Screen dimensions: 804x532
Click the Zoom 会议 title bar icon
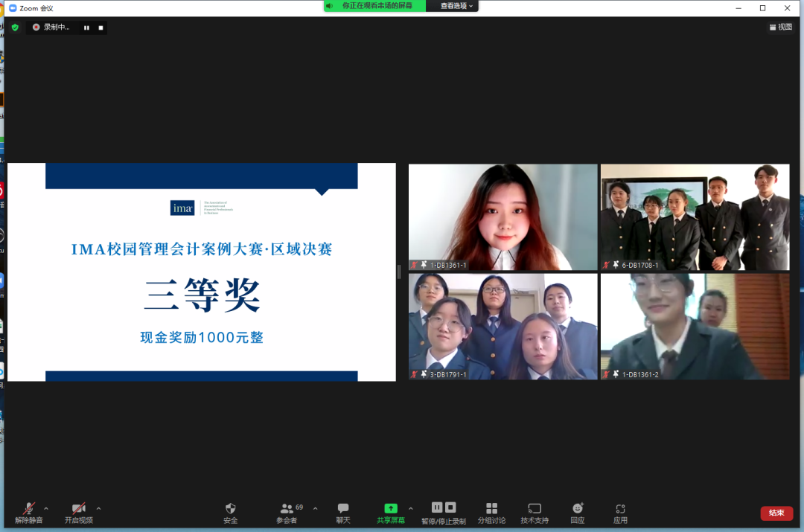pyautogui.click(x=13, y=8)
